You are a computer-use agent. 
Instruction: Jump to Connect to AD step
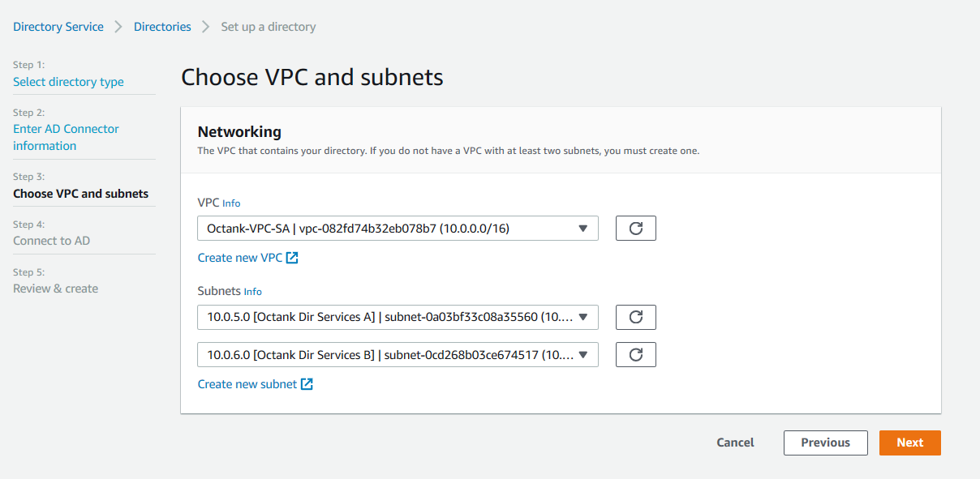pos(51,241)
